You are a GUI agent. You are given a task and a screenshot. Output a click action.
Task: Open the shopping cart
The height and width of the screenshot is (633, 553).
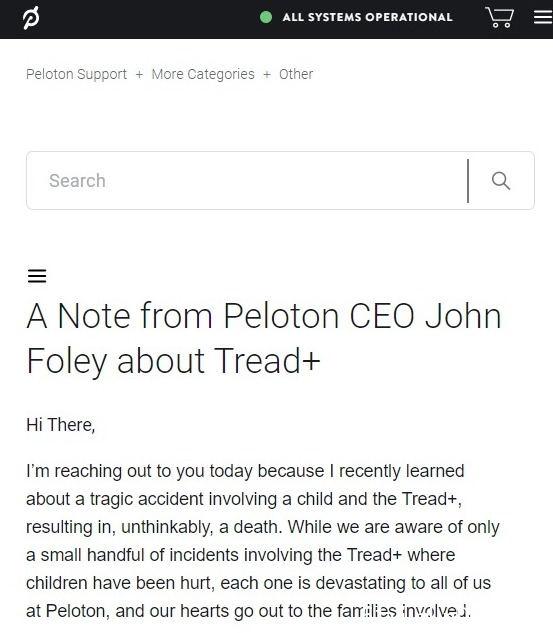tap(499, 17)
